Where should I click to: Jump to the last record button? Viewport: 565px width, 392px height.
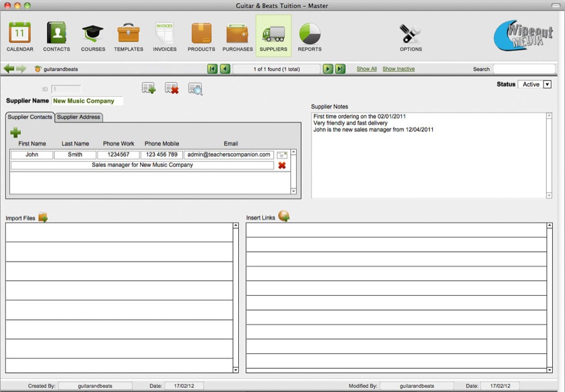pos(340,69)
